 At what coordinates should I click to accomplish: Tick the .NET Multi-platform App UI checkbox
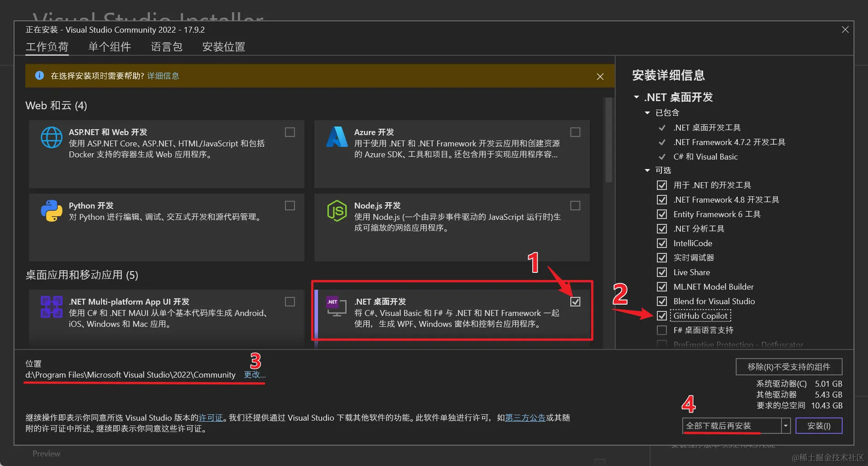[290, 301]
